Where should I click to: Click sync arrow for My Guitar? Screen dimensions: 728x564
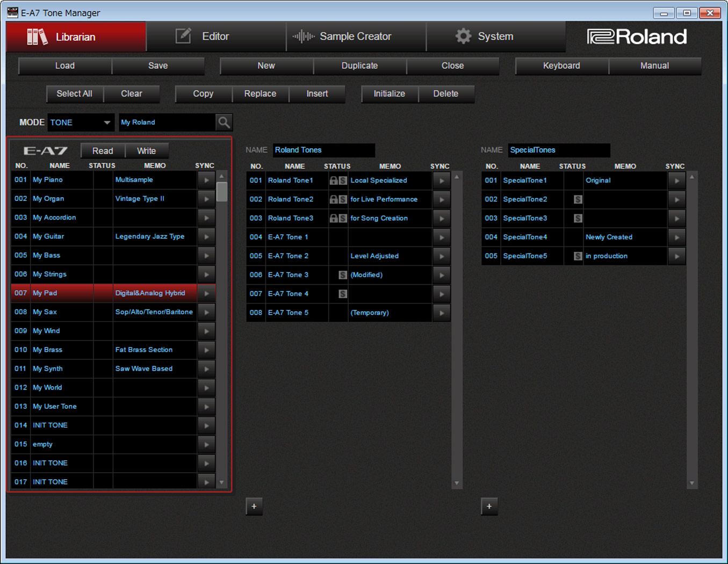pos(207,236)
